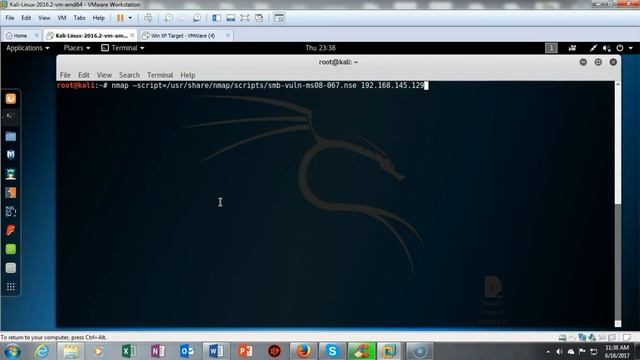Screen dimensions: 640x360
Task: Launch Armitage from the Kali dock
Action: pos(11,174)
